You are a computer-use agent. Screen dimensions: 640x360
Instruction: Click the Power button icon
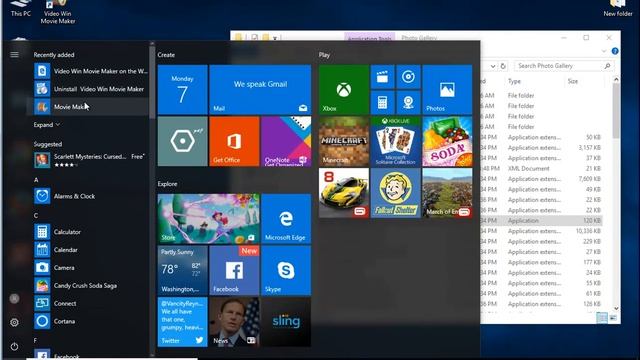[14, 347]
